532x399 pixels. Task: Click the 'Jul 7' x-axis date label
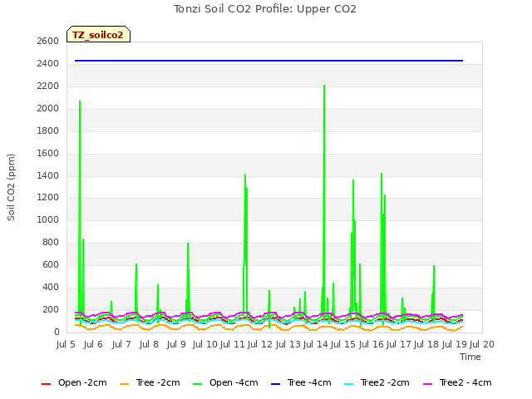[121, 345]
